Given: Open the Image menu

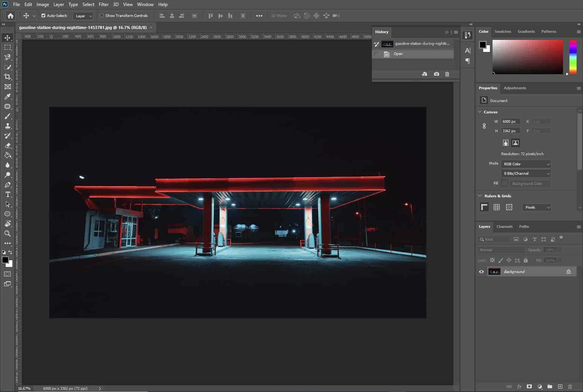Looking at the screenshot, I should pyautogui.click(x=43, y=5).
